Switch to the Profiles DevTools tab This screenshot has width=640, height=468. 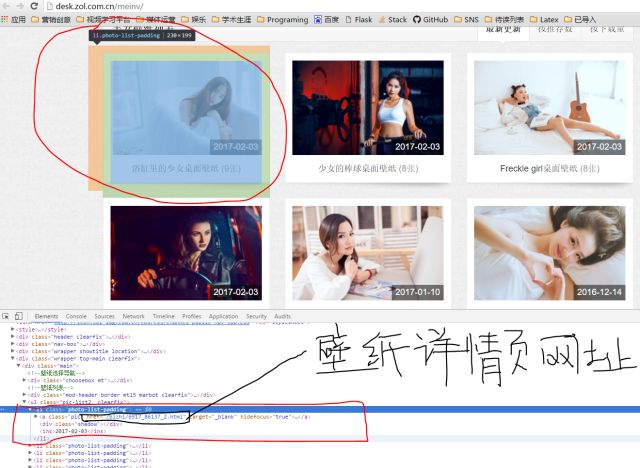[x=192, y=316]
